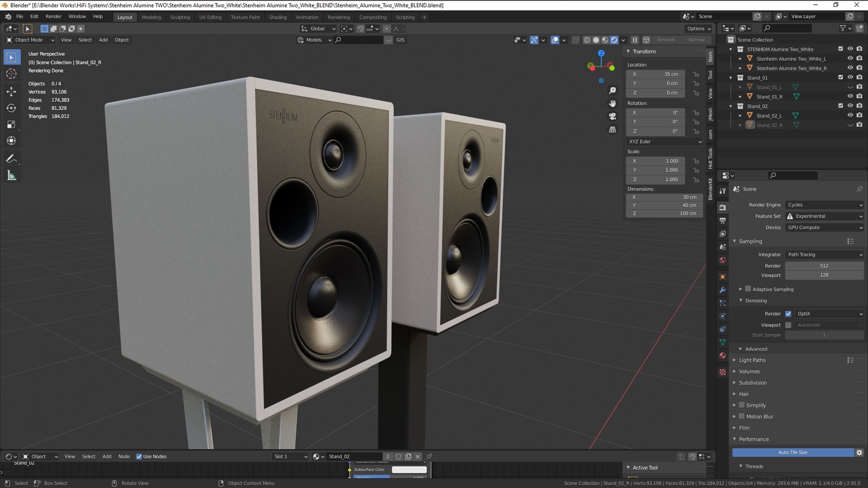Open the viewport Add menu
868x488 pixels.
pyautogui.click(x=103, y=40)
